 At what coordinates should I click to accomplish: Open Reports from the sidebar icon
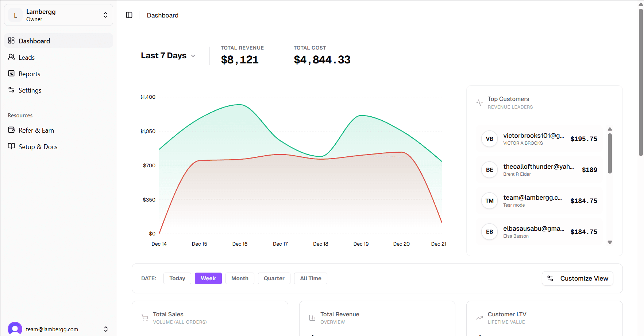coord(11,74)
